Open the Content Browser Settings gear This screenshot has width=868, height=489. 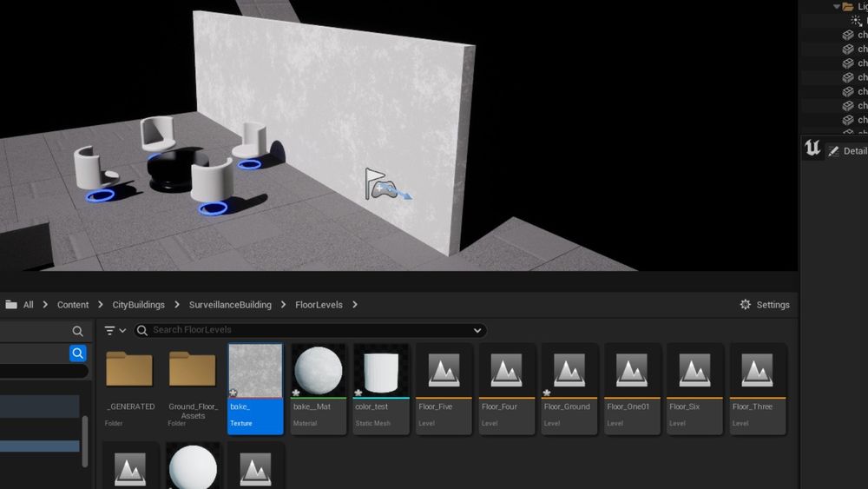pyautogui.click(x=745, y=305)
